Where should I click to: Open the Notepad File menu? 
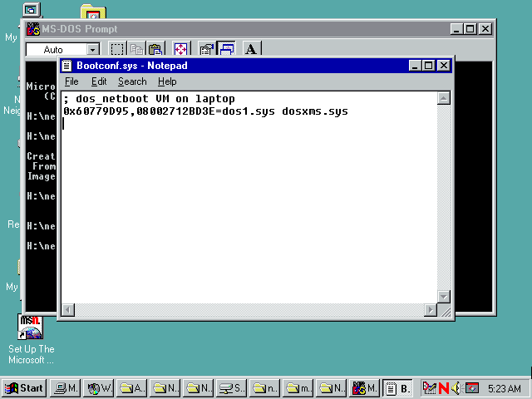pos(71,81)
